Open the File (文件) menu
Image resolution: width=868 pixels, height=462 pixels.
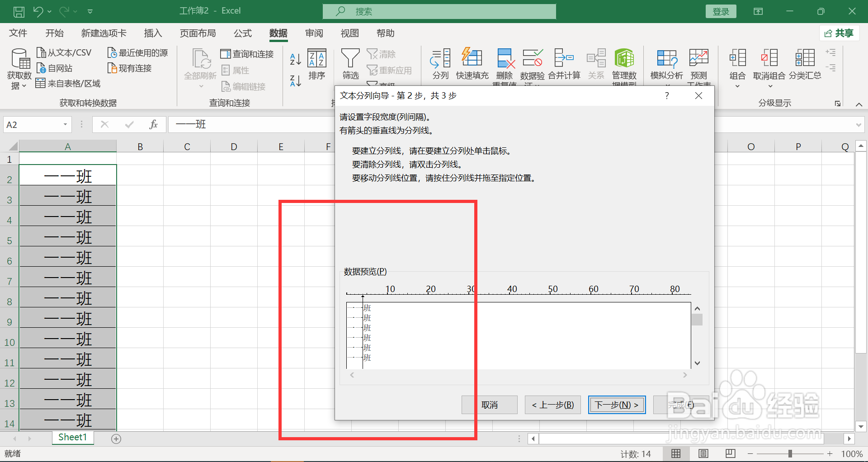point(18,33)
